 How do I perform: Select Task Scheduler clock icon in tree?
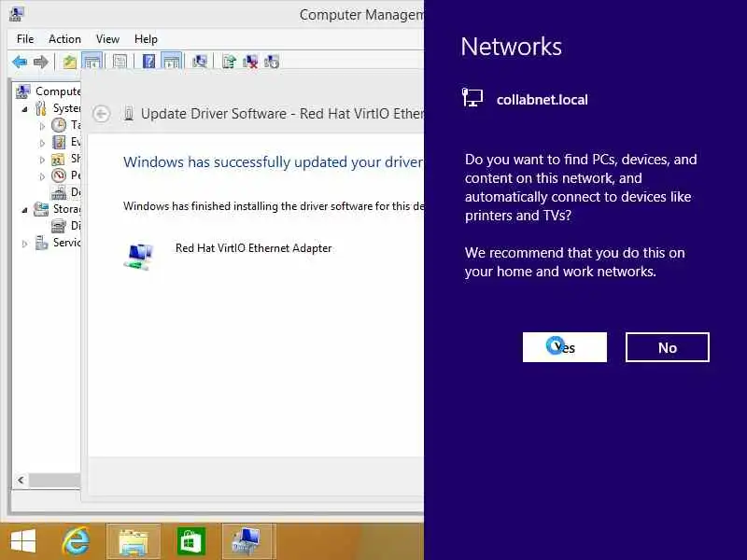59,125
